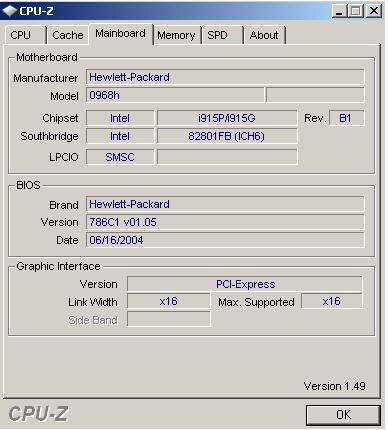
Task: Click the disabled maximize button
Action: [x=356, y=11]
